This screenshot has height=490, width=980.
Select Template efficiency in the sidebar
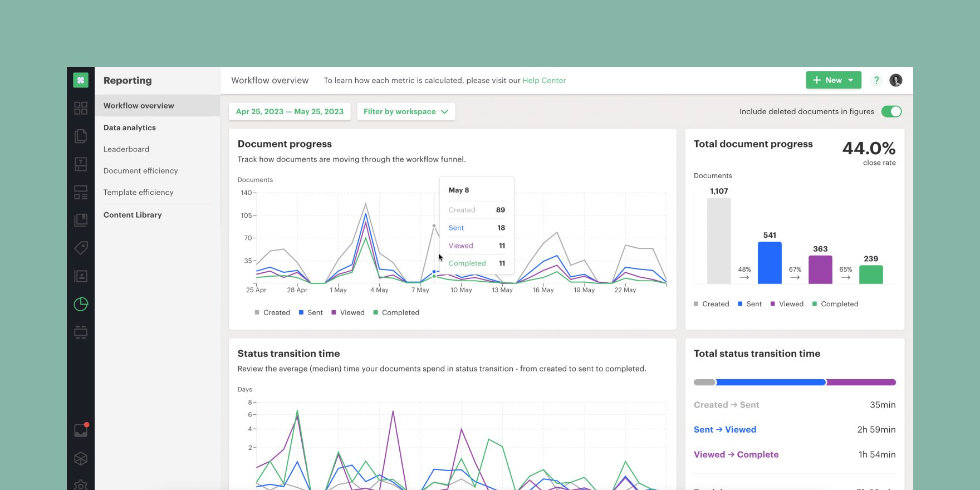pyautogui.click(x=138, y=193)
